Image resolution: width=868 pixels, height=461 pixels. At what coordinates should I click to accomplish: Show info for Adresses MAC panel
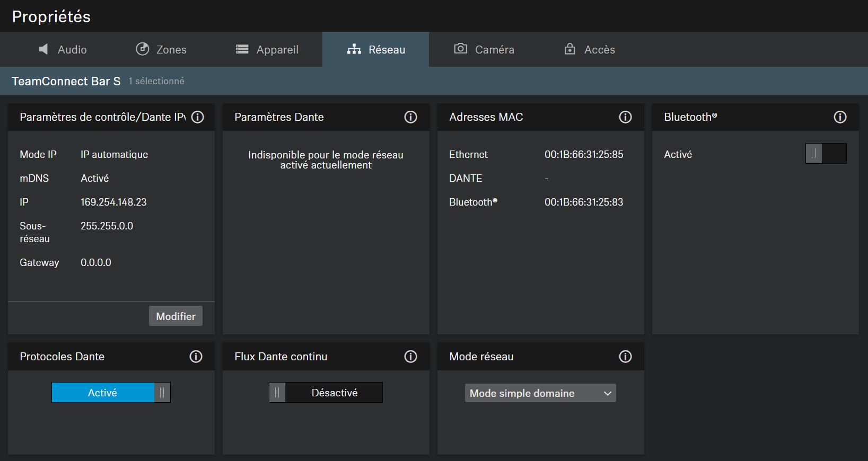pyautogui.click(x=625, y=117)
